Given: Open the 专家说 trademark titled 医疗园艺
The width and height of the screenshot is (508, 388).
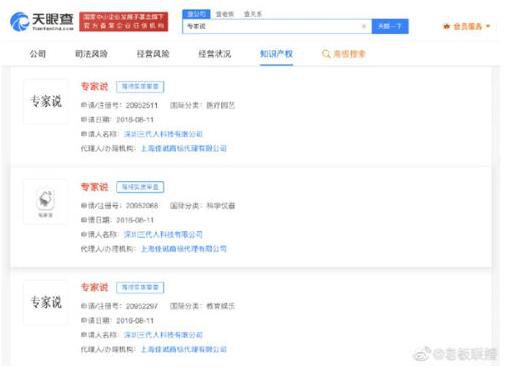Looking at the screenshot, I should click(95, 87).
